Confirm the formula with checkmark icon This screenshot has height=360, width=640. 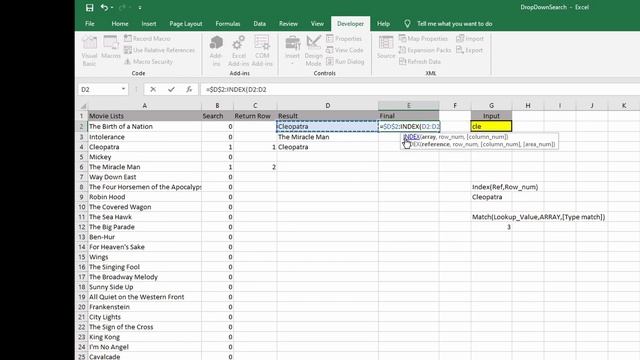coord(171,89)
